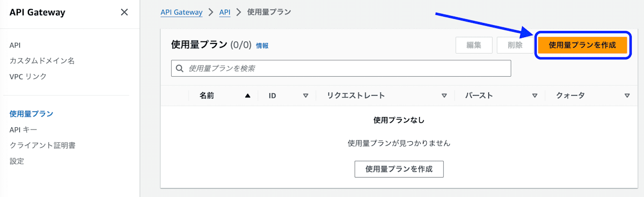The image size is (644, 197).
Task: Click the ID column sort triangle
Action: click(305, 96)
